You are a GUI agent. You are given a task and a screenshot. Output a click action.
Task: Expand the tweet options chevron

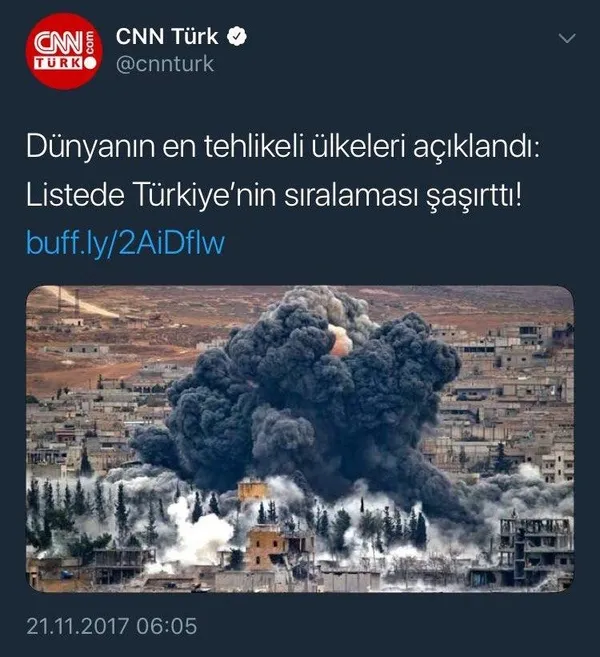coord(567,39)
